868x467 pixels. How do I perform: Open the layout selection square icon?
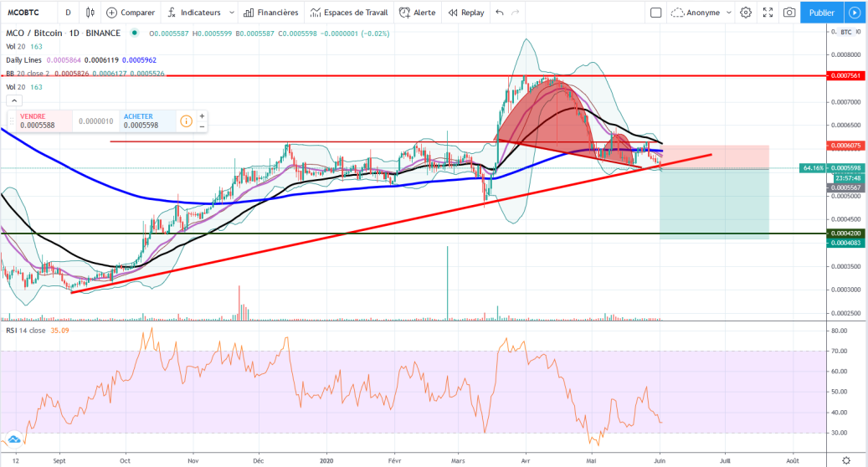(655, 13)
